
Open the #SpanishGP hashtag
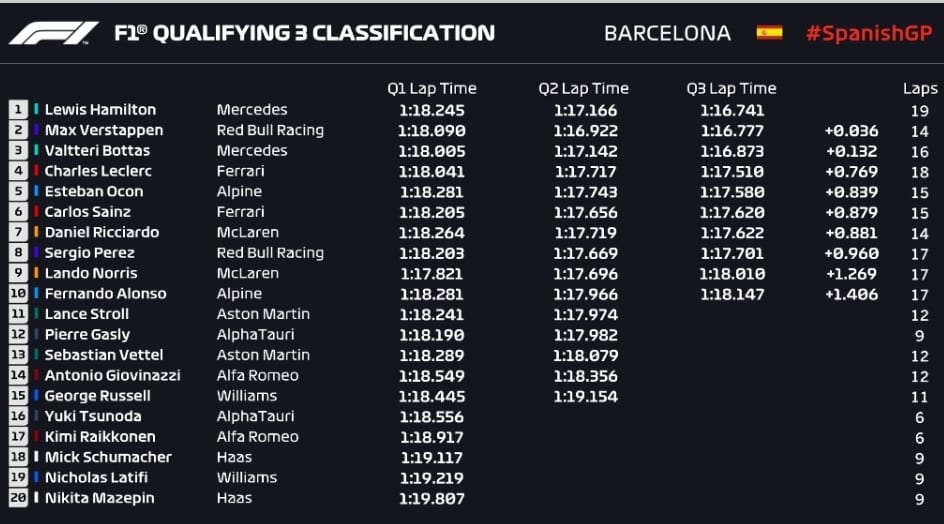tap(869, 33)
